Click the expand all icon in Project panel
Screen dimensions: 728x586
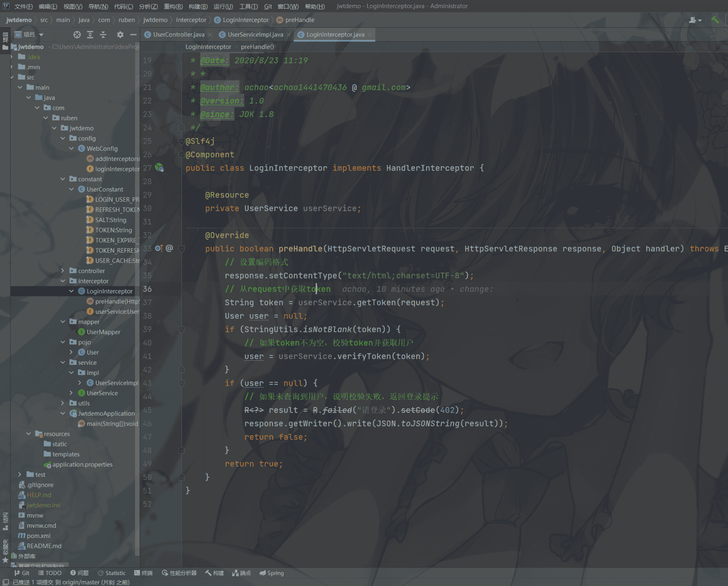tap(90, 35)
